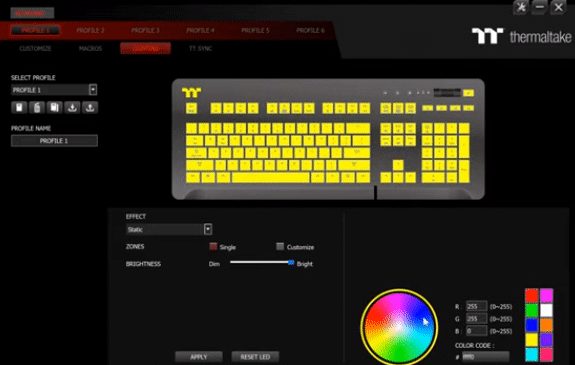Choose the green preset color swatch
This screenshot has width=575, height=365.
pyautogui.click(x=532, y=310)
